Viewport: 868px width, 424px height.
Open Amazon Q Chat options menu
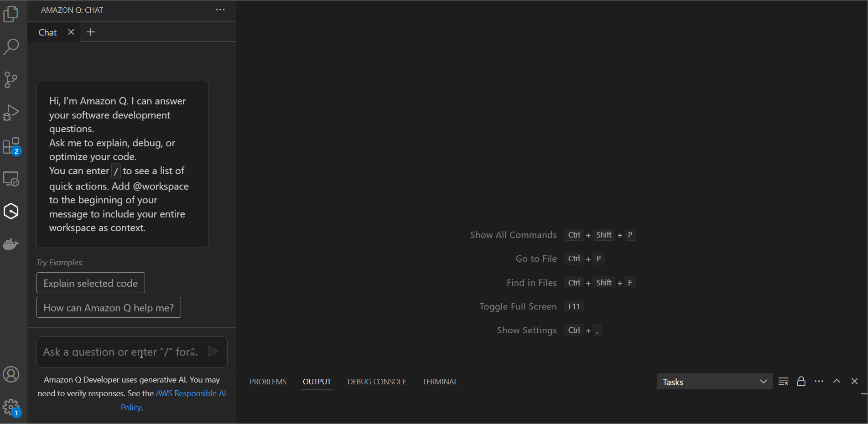point(220,10)
